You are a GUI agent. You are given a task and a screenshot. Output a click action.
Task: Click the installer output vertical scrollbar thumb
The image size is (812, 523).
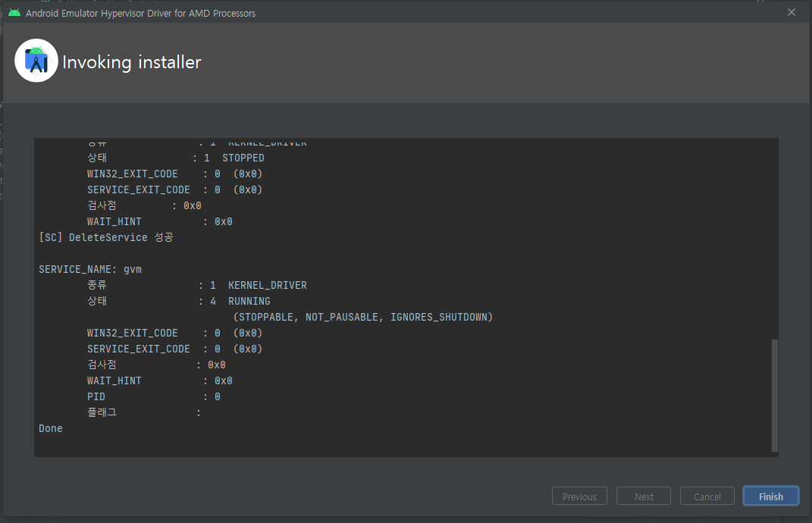[775, 396]
